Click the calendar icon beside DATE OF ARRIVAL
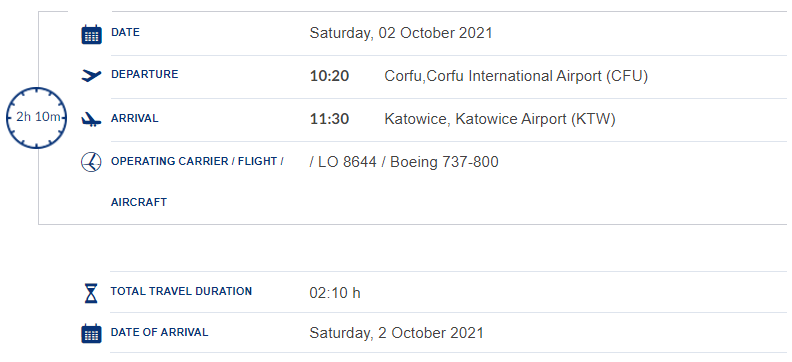This screenshot has width=792, height=362. coord(91,334)
